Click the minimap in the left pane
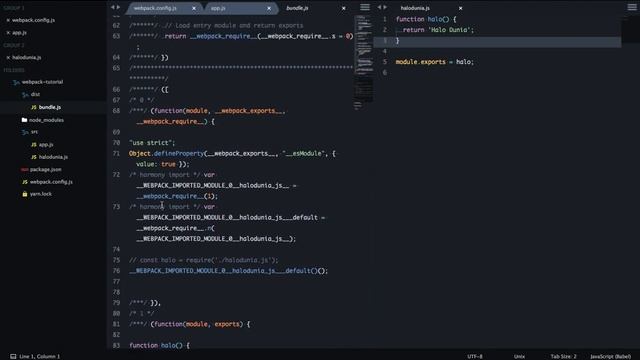 click(x=363, y=62)
